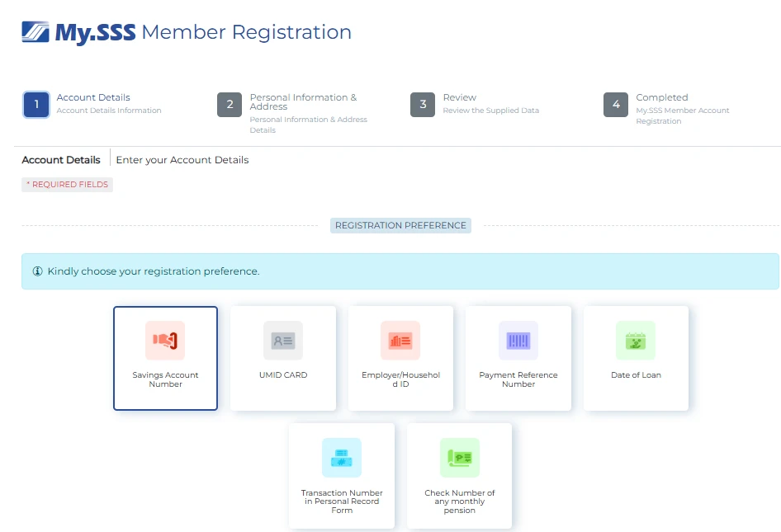781x532 pixels.
Task: Select step 2 number badge
Action: pos(230,105)
